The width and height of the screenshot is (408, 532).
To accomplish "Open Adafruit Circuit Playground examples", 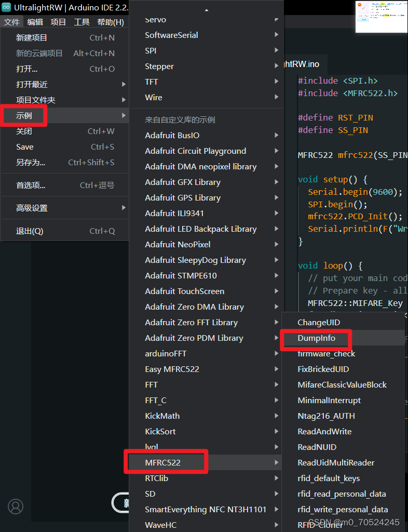I will (x=207, y=151).
